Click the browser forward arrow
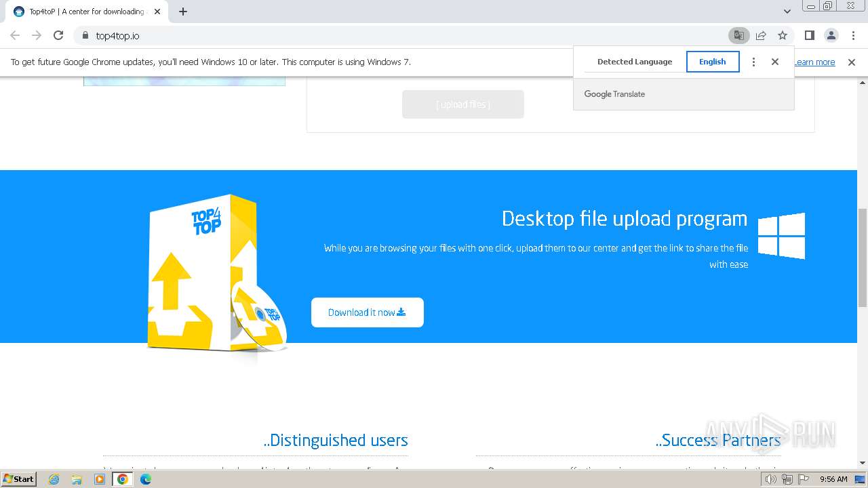This screenshot has width=868, height=488. (x=37, y=35)
